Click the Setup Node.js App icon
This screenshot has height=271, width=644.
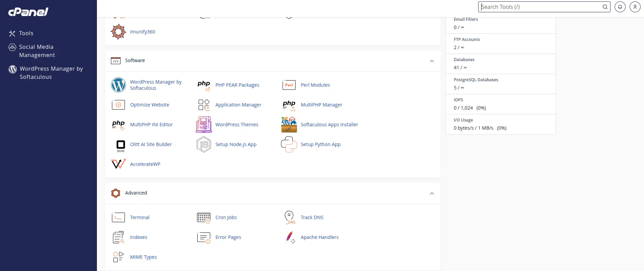[x=204, y=144]
